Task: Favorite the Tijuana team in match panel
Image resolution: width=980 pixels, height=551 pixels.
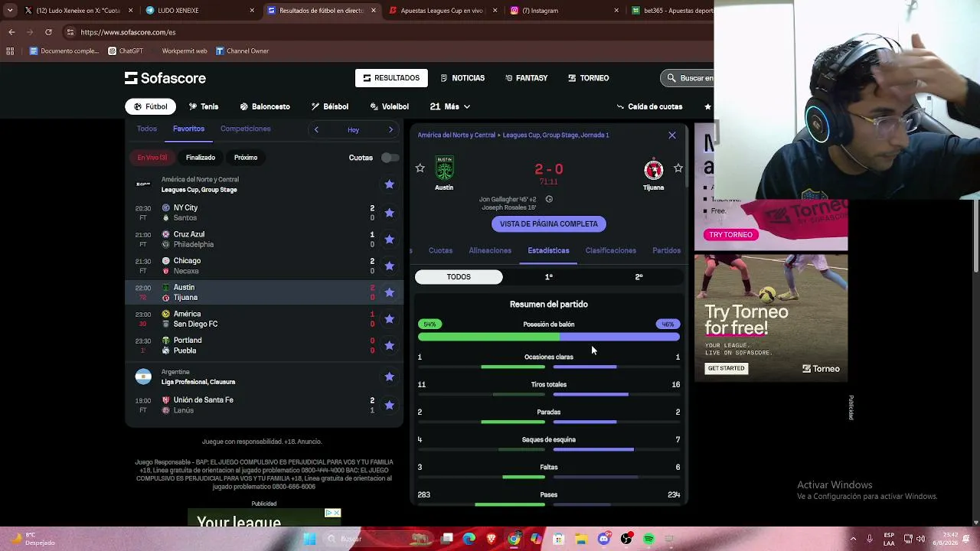Action: tap(678, 168)
